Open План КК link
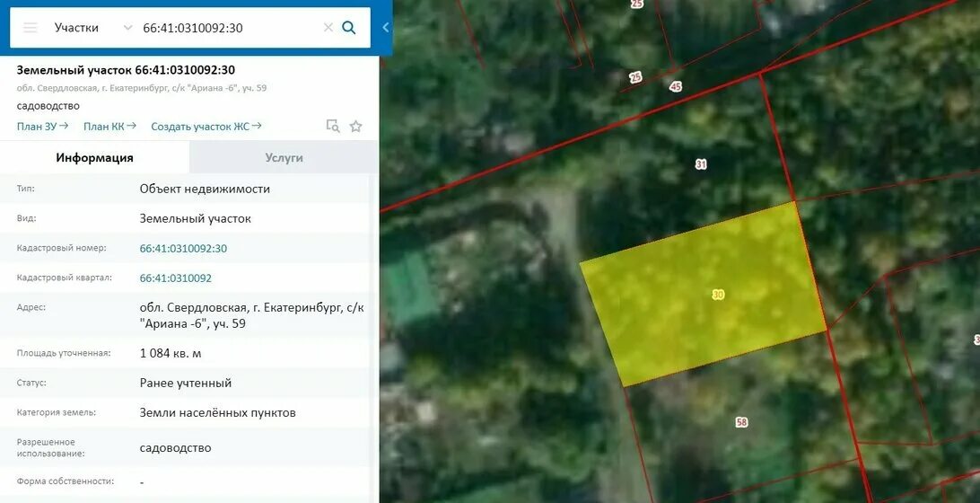Viewport: 980px width, 503px height. pyautogui.click(x=110, y=127)
